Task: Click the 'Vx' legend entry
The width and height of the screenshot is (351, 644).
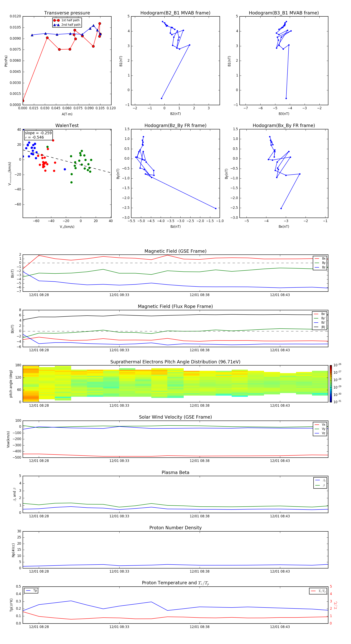Action: click(x=320, y=425)
